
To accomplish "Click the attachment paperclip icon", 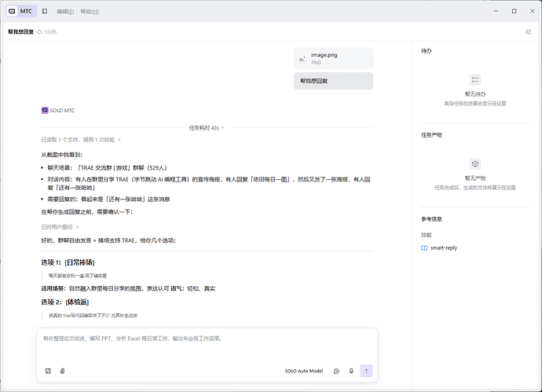I will point(62,371).
